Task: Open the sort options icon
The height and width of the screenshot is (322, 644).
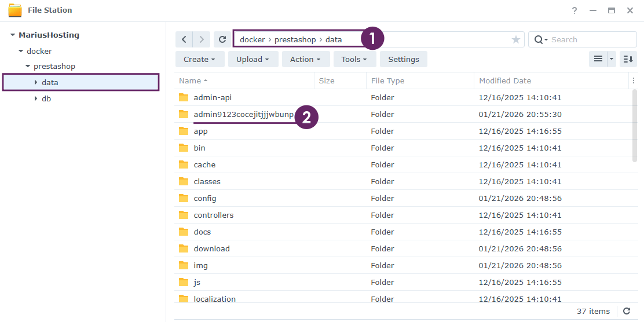Action: tap(628, 59)
